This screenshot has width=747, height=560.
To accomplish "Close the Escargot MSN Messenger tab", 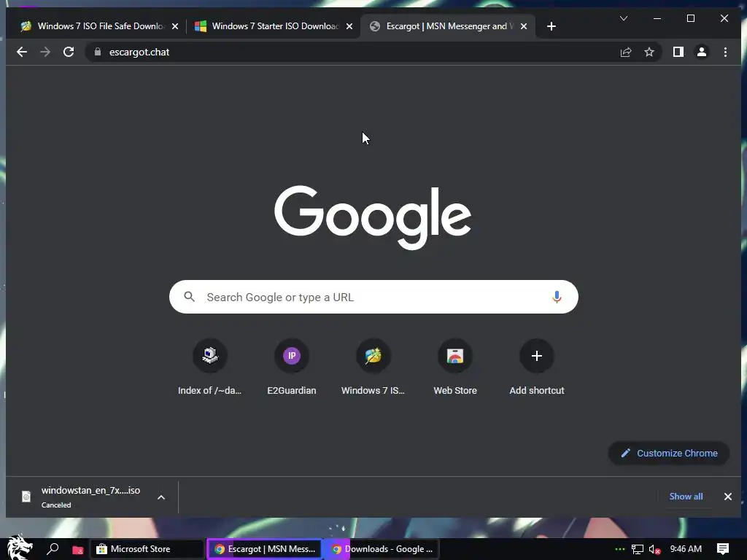I will pyautogui.click(x=524, y=26).
